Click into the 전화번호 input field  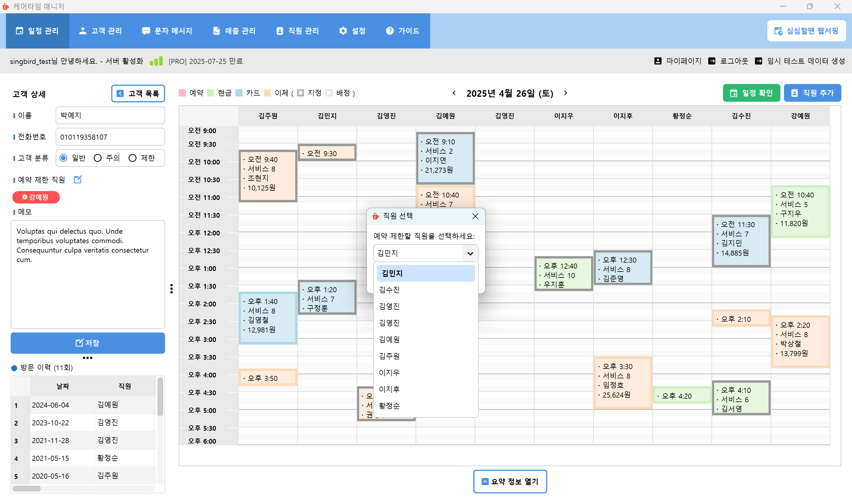click(x=110, y=137)
